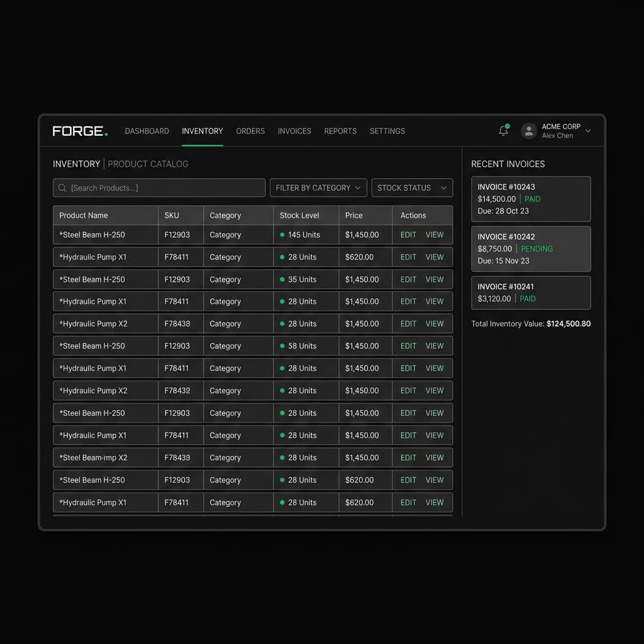Open the Settings nav item
644x644 pixels.
point(387,131)
